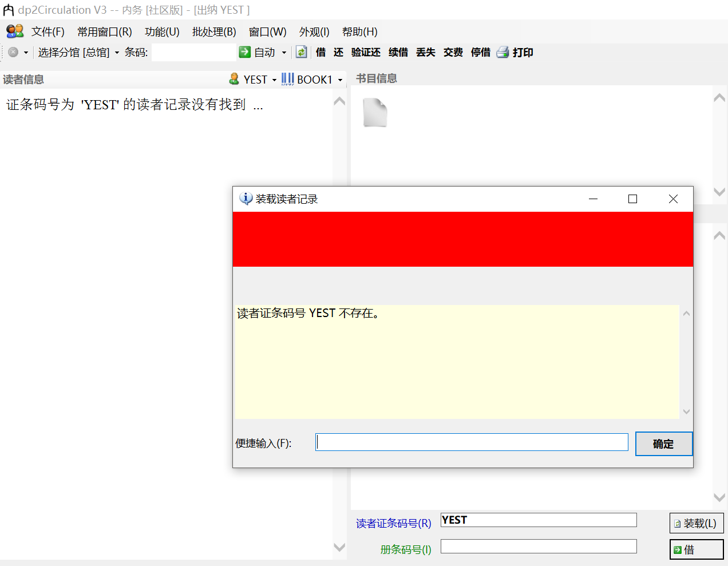This screenshot has width=728, height=566.
Task: Open the 外观(I) menu
Action: coord(314,31)
